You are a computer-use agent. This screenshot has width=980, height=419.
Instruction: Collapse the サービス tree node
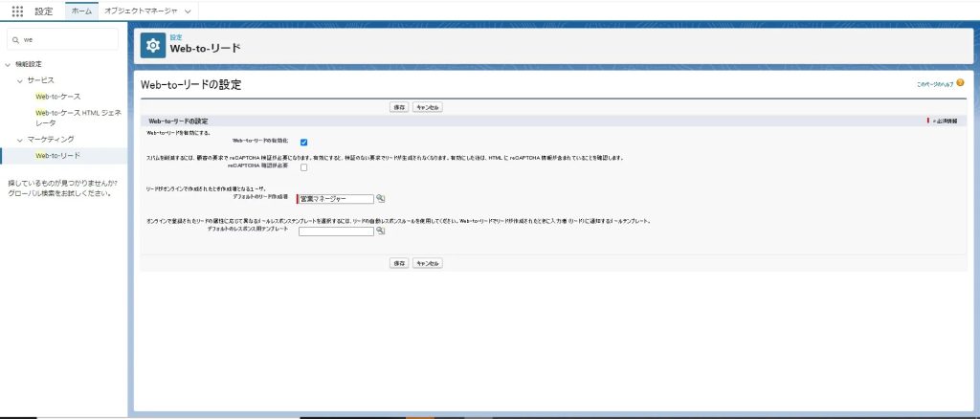click(x=20, y=80)
